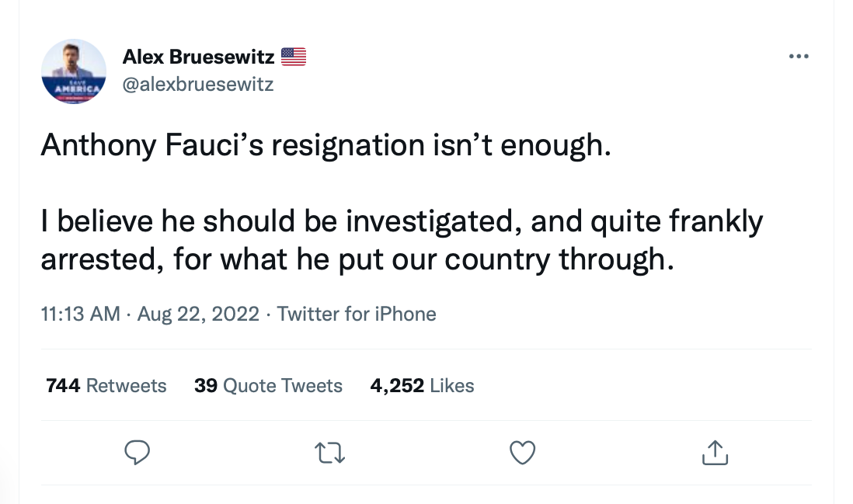View the 39 Quote Tweets list
The image size is (853, 504).
point(268,385)
